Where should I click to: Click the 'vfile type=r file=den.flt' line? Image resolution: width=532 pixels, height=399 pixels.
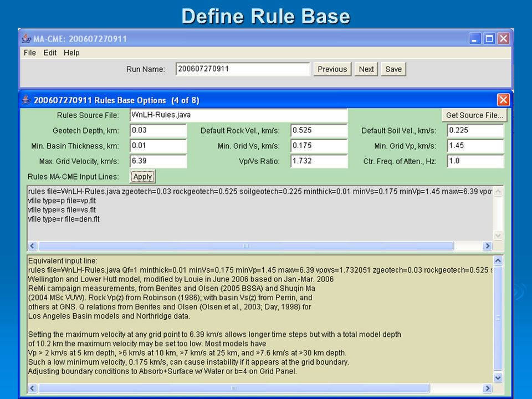[64, 219]
